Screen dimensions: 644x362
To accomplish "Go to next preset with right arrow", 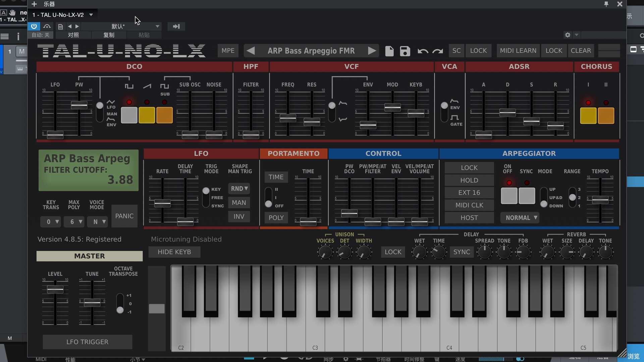I will tap(372, 51).
